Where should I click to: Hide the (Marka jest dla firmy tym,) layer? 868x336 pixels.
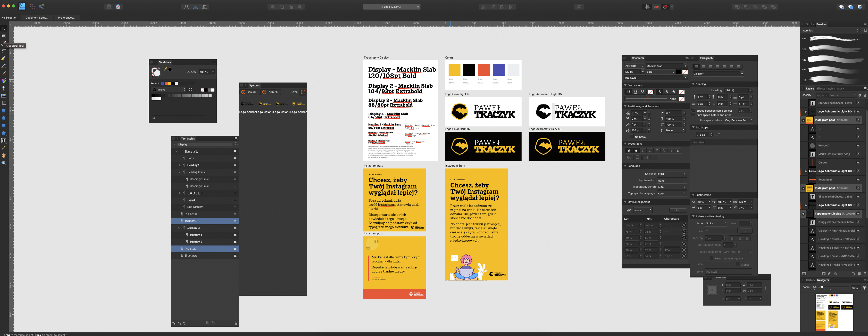(x=858, y=154)
